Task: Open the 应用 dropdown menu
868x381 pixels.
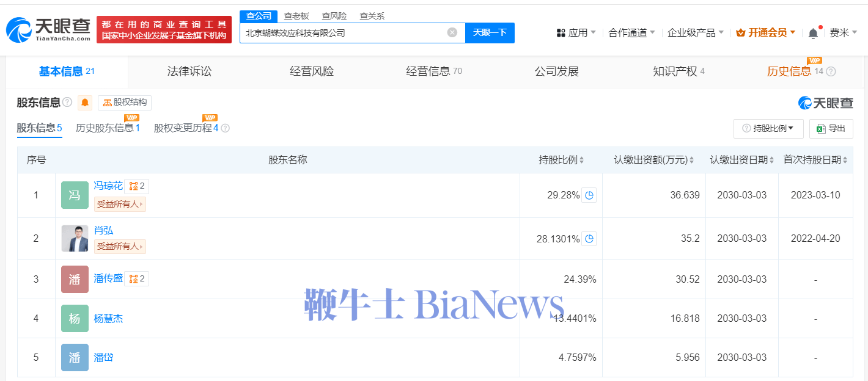Action: [x=576, y=33]
